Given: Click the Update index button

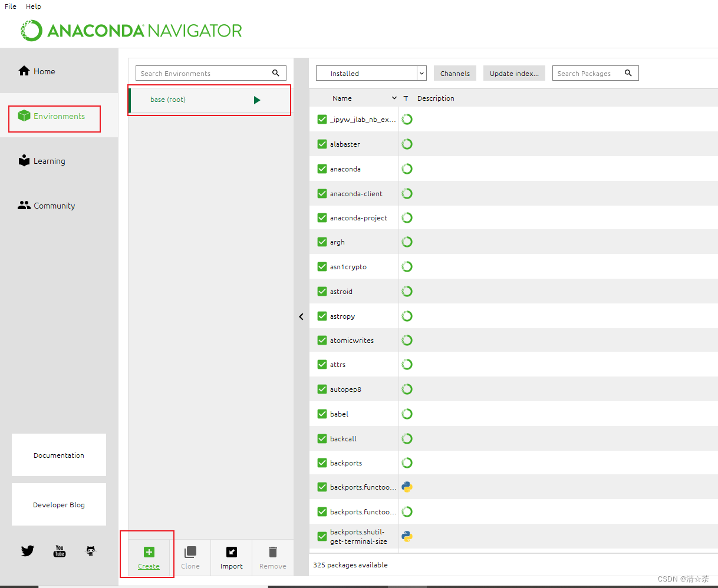Looking at the screenshot, I should coord(514,72).
